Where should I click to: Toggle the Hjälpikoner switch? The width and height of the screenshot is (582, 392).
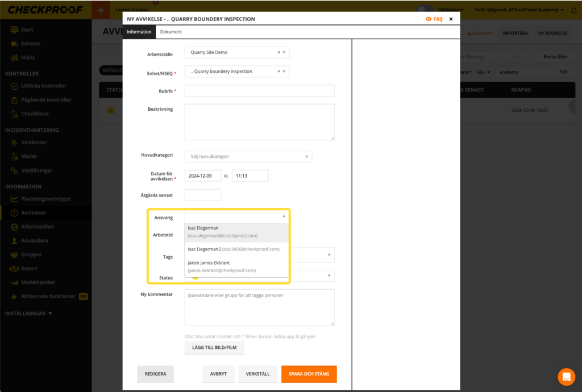(423, 10)
